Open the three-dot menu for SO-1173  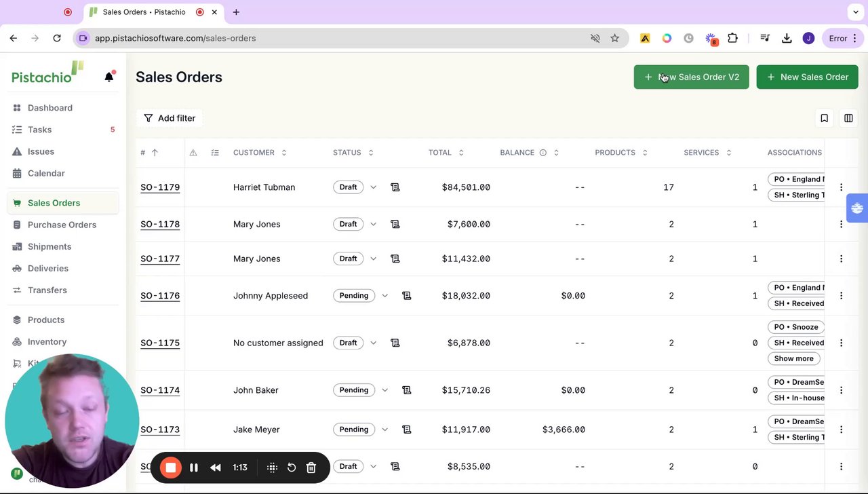tap(841, 430)
